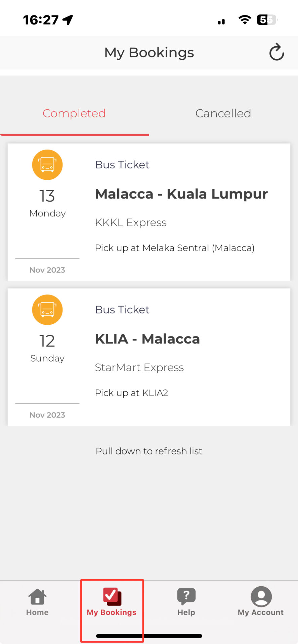
Task: Tap Pick up at KLIA2 text
Action: pyautogui.click(x=131, y=393)
